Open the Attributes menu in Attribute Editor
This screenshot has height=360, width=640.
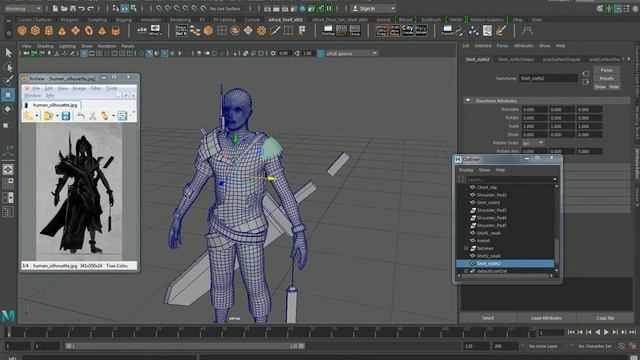[524, 46]
